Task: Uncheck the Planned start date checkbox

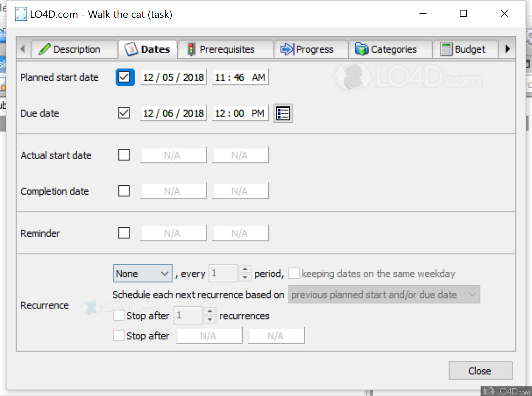Action: 125,77
